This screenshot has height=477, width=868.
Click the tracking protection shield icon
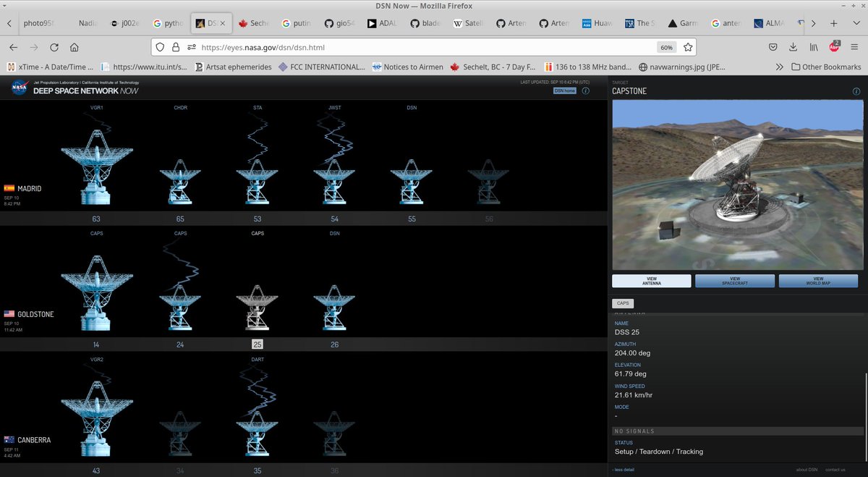tap(161, 47)
